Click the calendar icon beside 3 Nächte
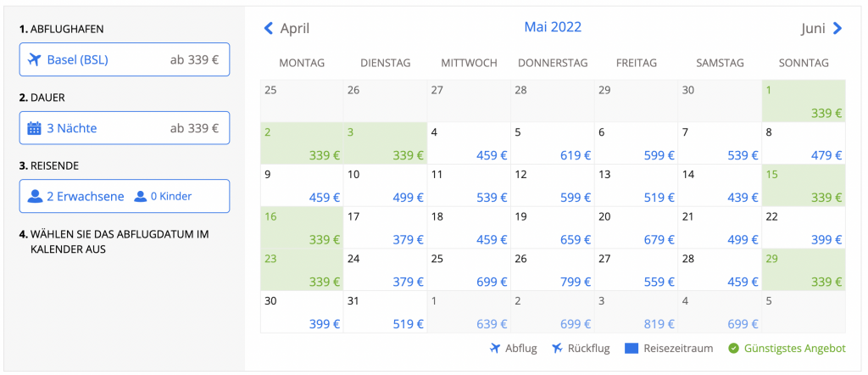 35,129
